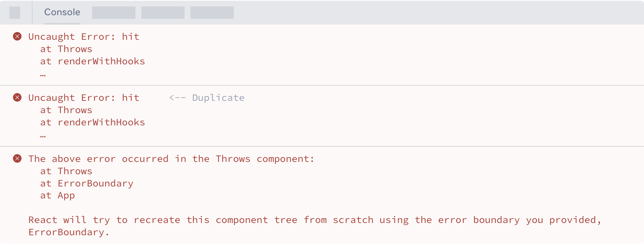Expand the ellipsis under the first stack trace
Screen dimensions: 644x245
point(43,75)
